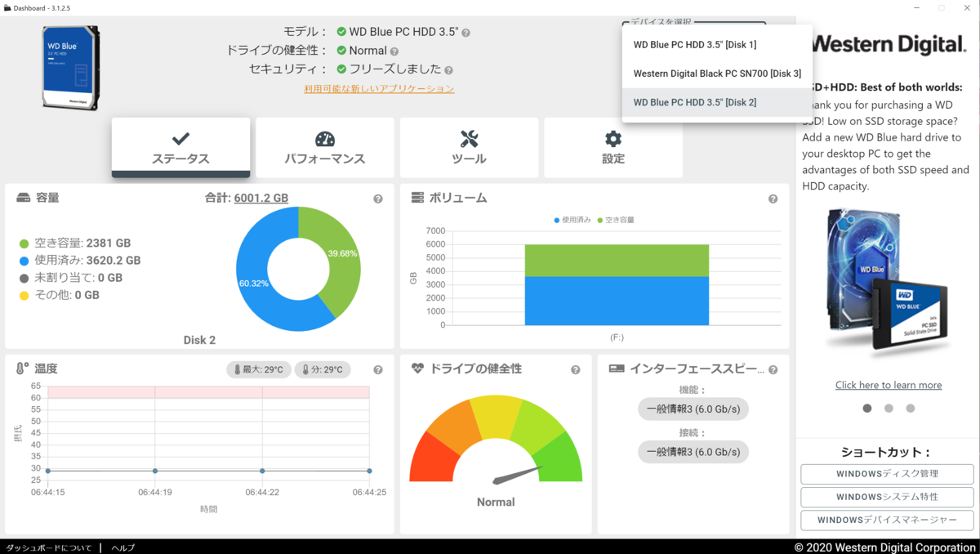This screenshot has width=980, height=554.
Task: Click the Normal label under health gauge
Action: (496, 503)
